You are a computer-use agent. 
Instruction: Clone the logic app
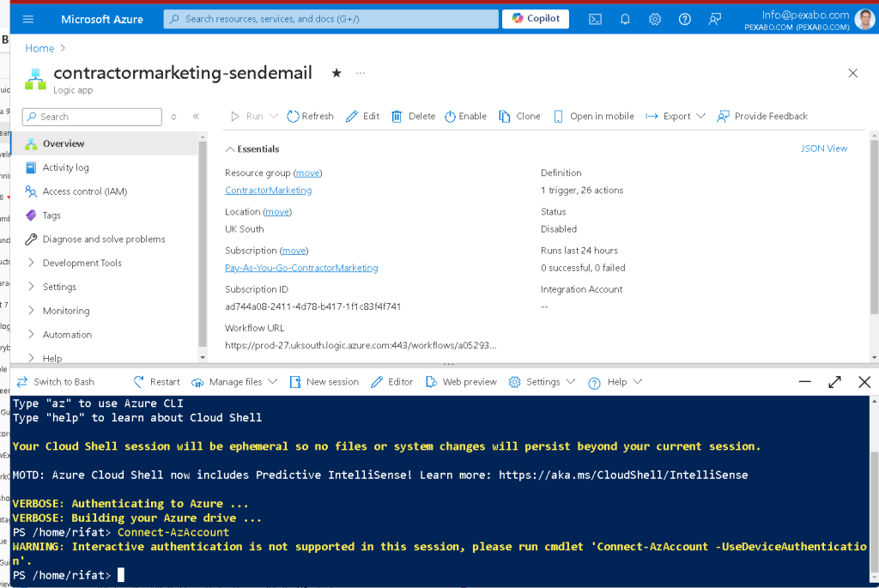pos(519,116)
